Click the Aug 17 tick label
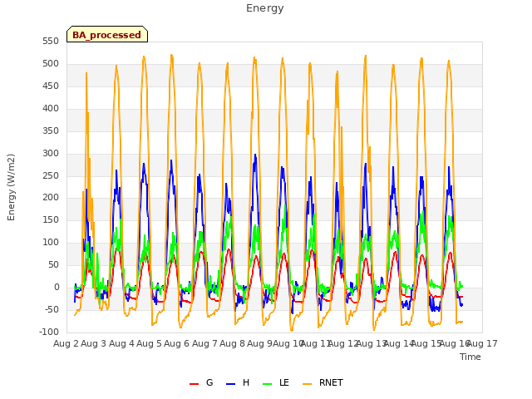Screen dimensions: 532x399 click(482, 343)
